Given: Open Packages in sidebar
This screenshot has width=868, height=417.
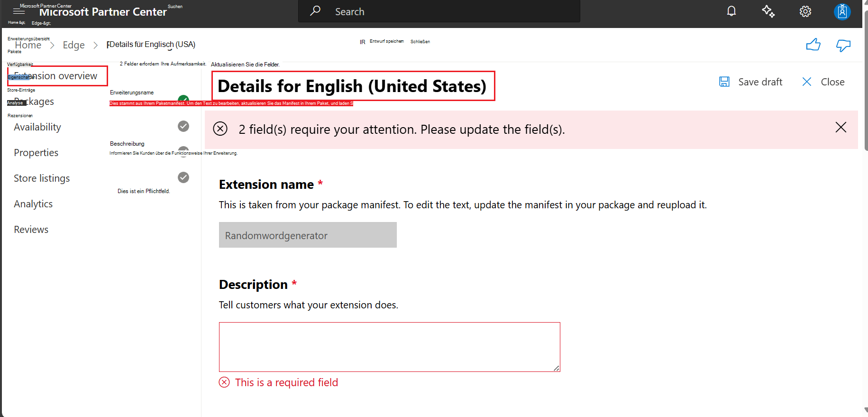Looking at the screenshot, I should click(x=34, y=102).
